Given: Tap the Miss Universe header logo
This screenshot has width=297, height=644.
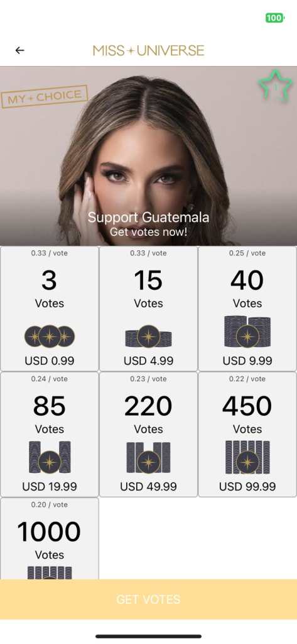Looking at the screenshot, I should 148,50.
